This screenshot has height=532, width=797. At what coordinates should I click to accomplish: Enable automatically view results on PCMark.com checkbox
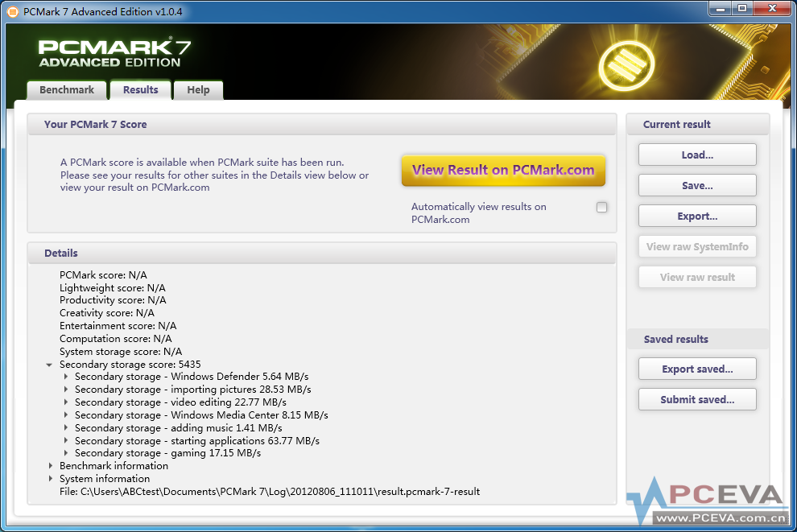602,208
